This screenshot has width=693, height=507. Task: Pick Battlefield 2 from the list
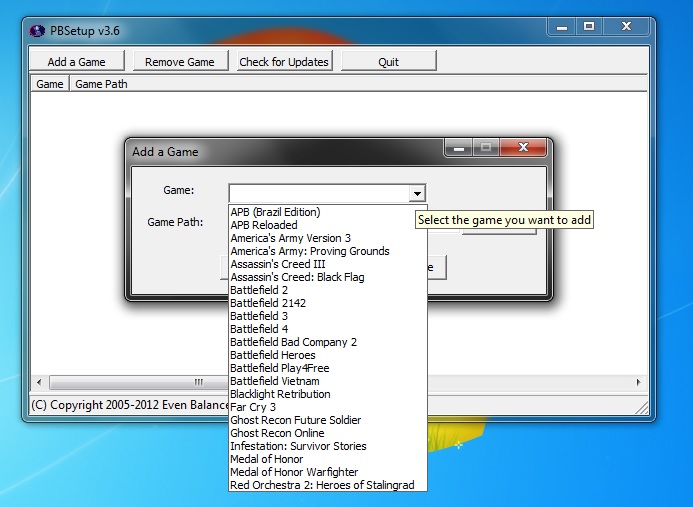pos(327,290)
